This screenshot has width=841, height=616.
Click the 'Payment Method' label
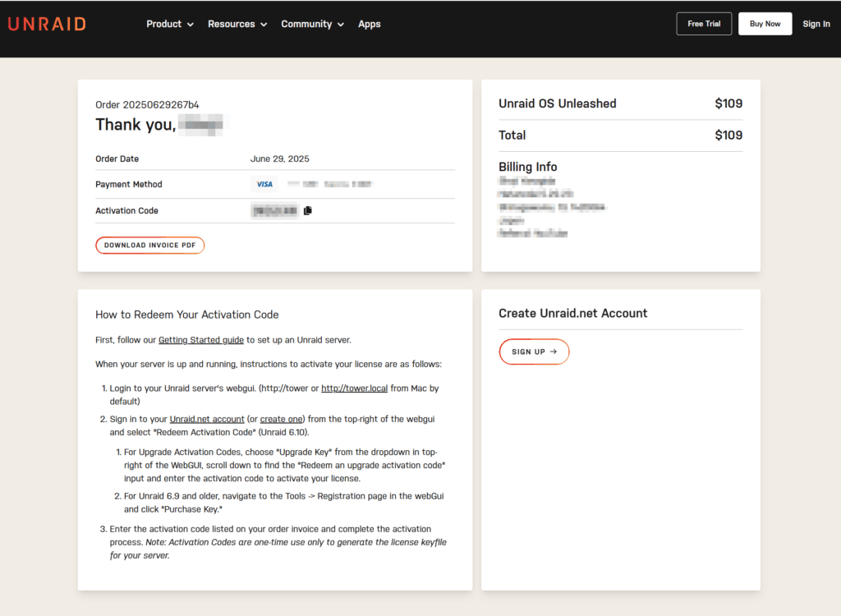pos(129,185)
